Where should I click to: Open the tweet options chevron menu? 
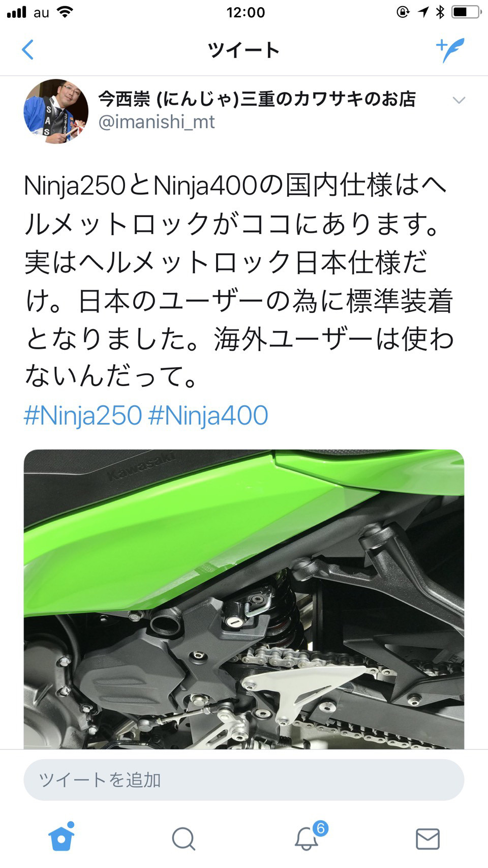coord(459,100)
